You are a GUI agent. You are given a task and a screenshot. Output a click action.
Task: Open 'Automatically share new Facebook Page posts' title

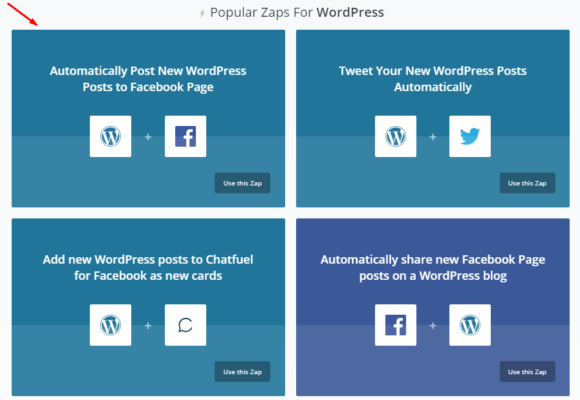433,268
